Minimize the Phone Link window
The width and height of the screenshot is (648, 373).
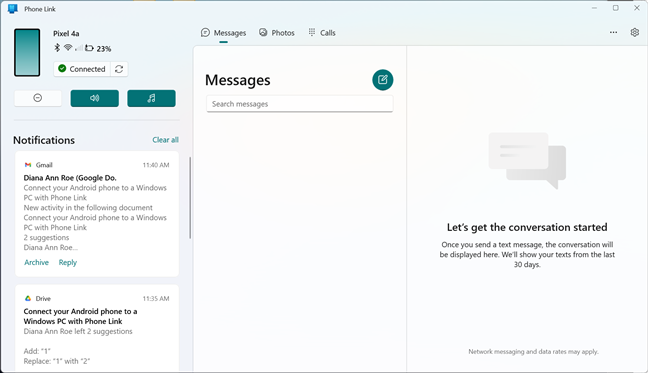click(x=594, y=8)
